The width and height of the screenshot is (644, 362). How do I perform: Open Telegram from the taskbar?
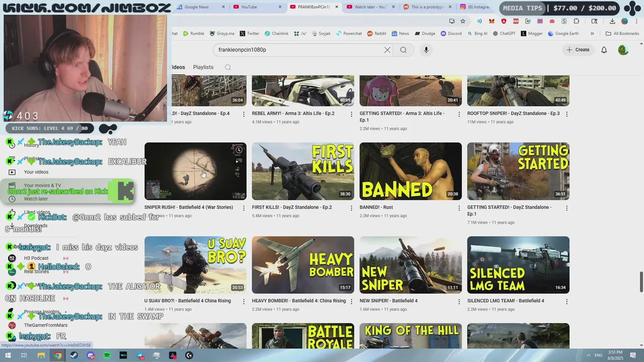click(x=140, y=355)
